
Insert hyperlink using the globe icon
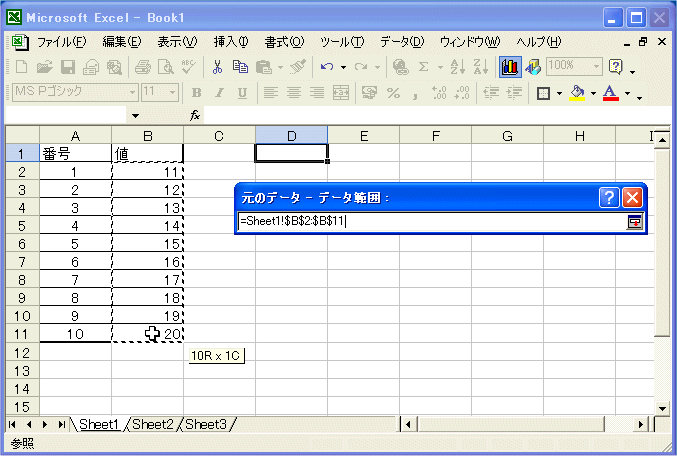click(x=400, y=67)
